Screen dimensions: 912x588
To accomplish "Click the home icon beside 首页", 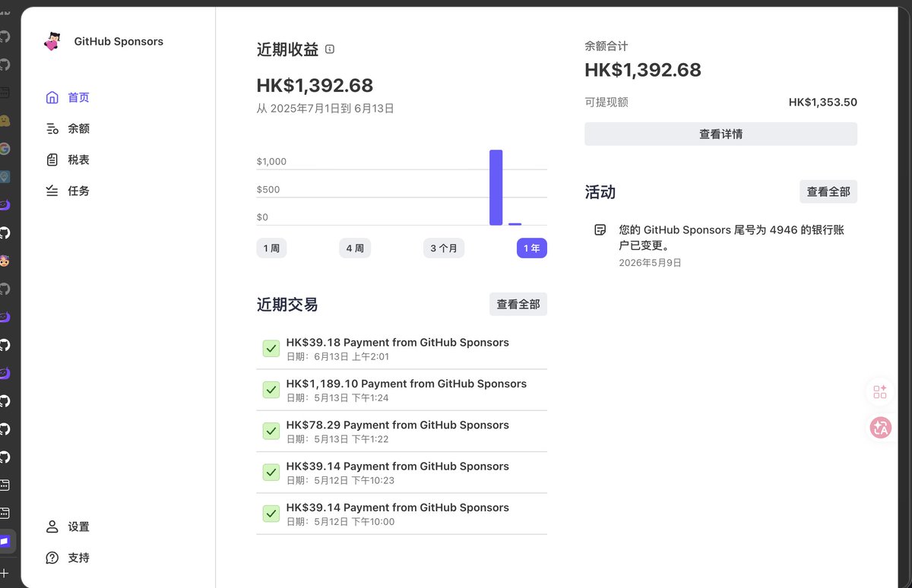I will pyautogui.click(x=52, y=97).
